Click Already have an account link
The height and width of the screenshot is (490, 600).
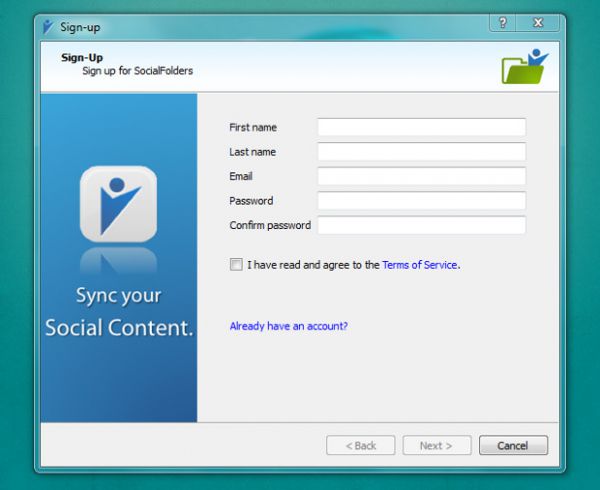pos(289,326)
